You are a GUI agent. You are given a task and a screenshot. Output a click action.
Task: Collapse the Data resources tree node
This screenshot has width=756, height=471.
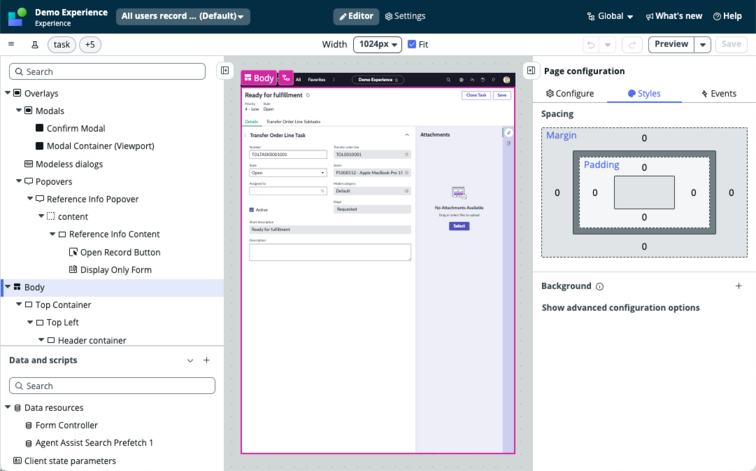[x=8, y=407]
